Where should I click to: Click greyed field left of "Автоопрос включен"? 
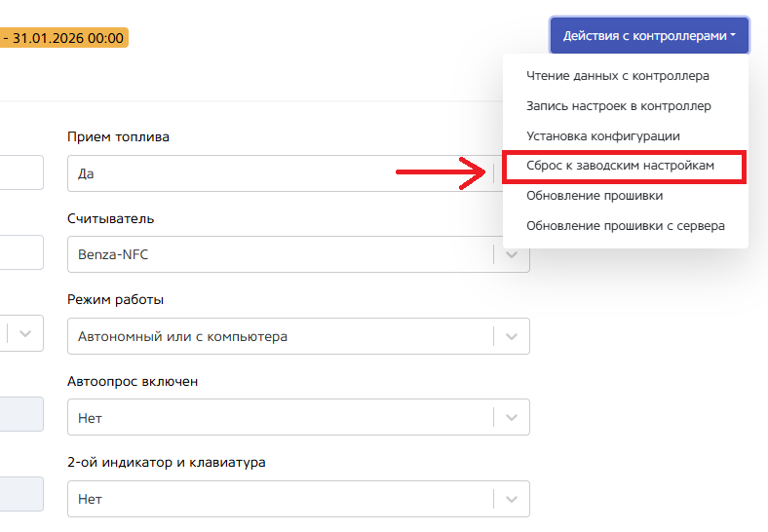(x=20, y=414)
